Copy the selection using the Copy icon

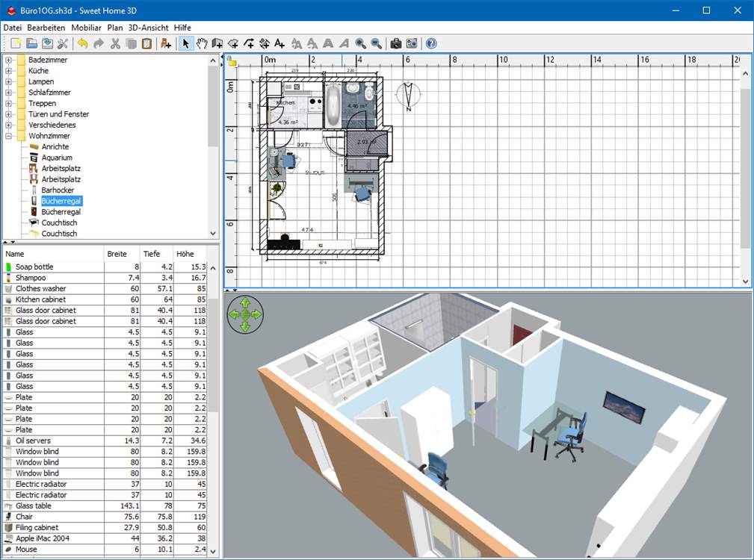click(x=131, y=44)
